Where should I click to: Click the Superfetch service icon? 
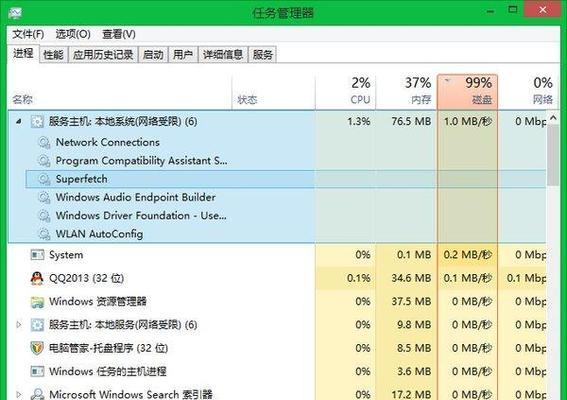[x=44, y=179]
